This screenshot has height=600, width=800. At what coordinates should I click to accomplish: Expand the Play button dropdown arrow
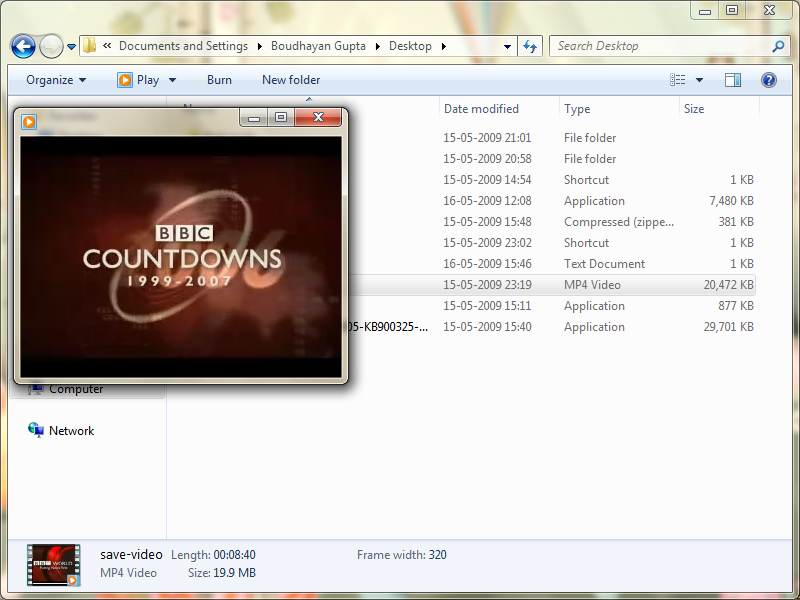pyautogui.click(x=172, y=80)
